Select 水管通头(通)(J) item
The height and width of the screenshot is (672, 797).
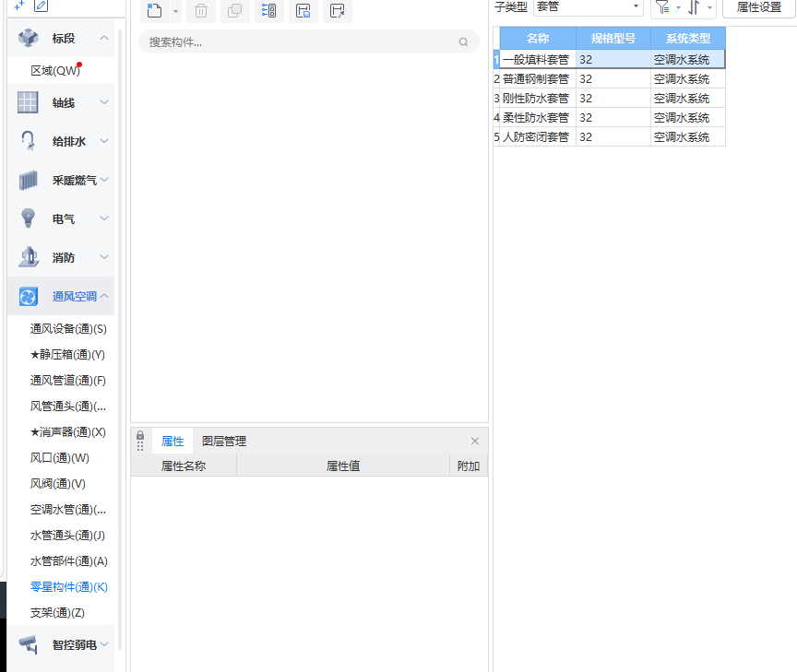pos(67,536)
